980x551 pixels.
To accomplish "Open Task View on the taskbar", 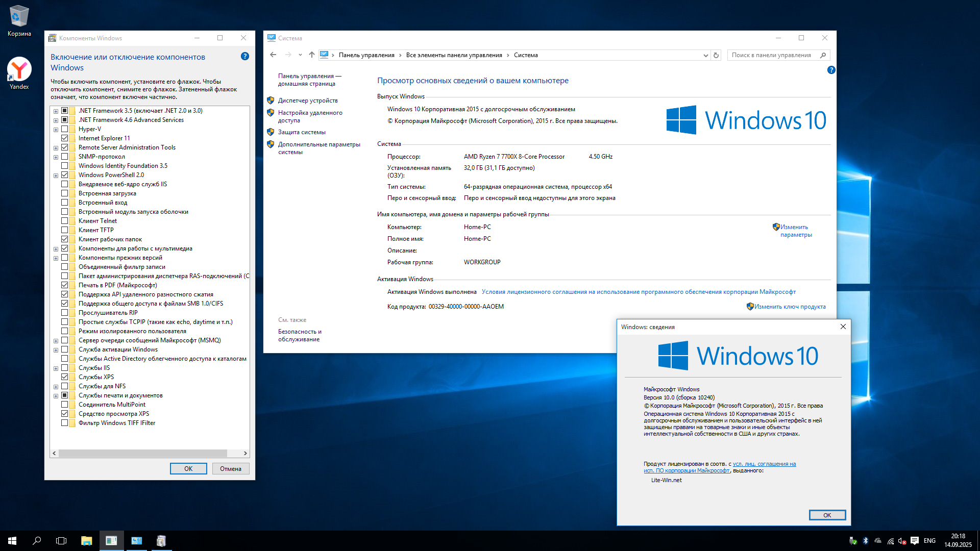I will (x=61, y=541).
